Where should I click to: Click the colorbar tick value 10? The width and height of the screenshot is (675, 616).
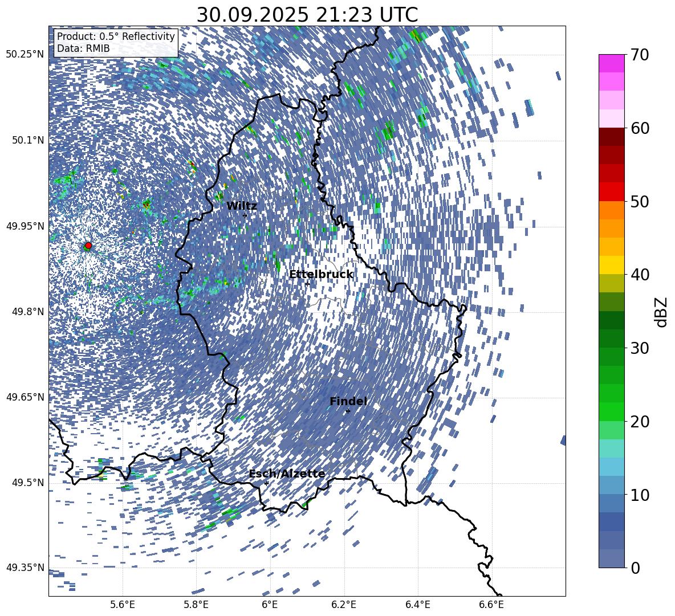click(640, 495)
